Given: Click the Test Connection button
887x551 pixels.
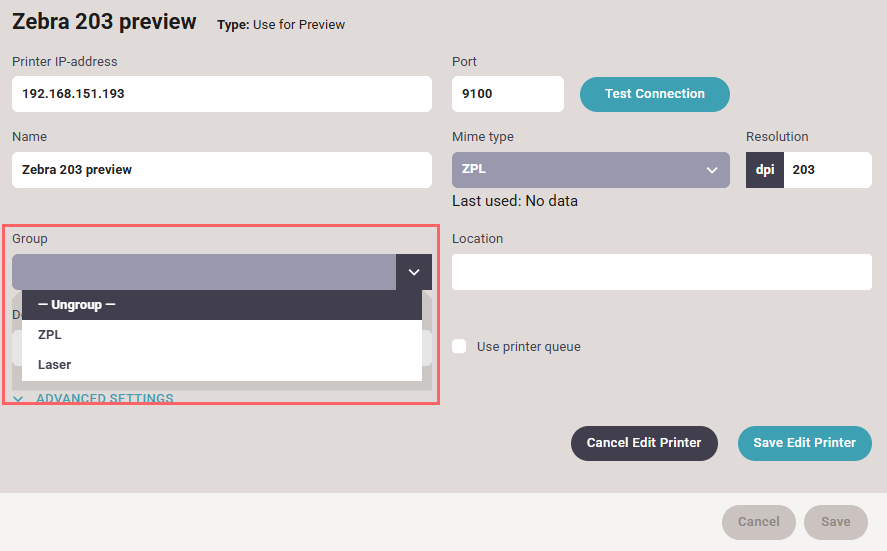Looking at the screenshot, I should click(654, 94).
